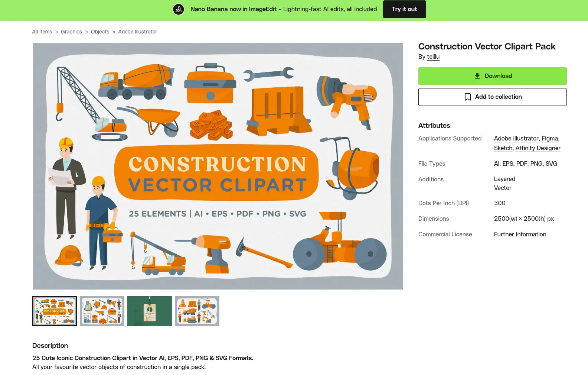Click the Attributes heading
Image resolution: width=588 pixels, height=375 pixels.
point(434,126)
